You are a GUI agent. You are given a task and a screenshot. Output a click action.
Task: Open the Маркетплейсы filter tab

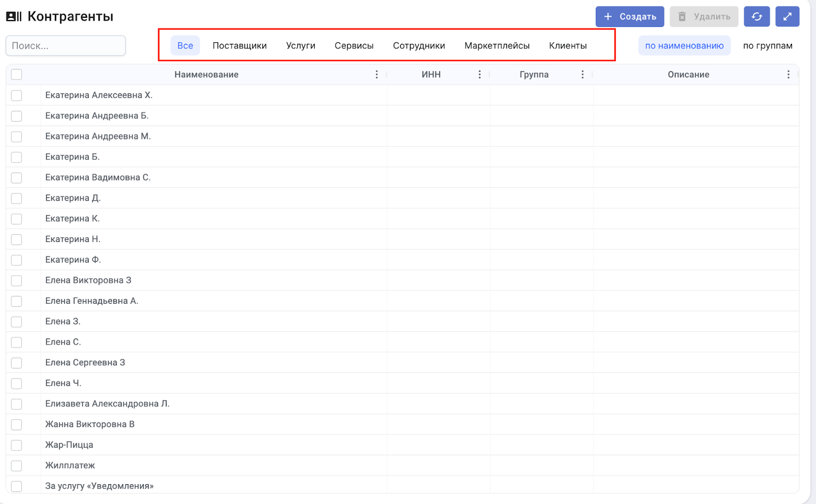click(497, 46)
